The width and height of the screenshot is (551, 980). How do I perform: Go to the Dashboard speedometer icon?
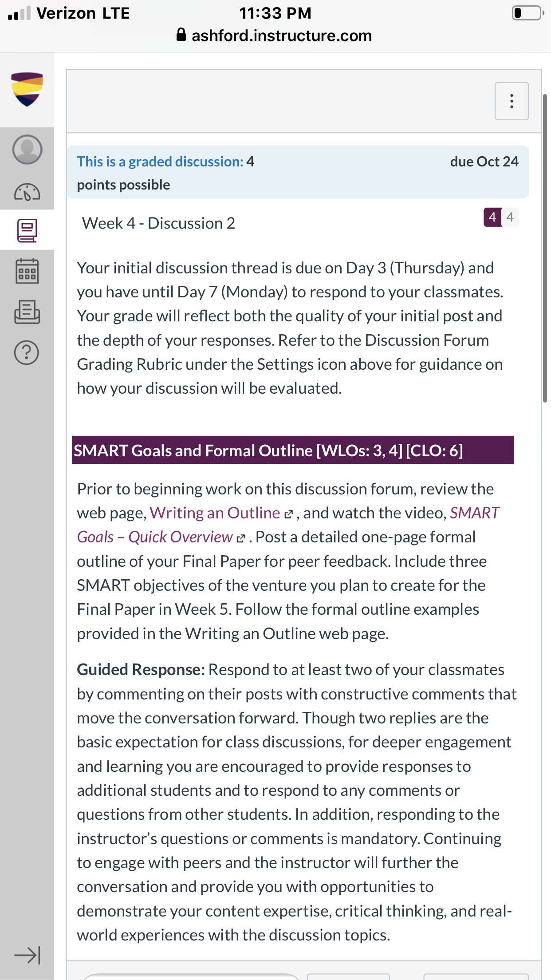click(27, 192)
